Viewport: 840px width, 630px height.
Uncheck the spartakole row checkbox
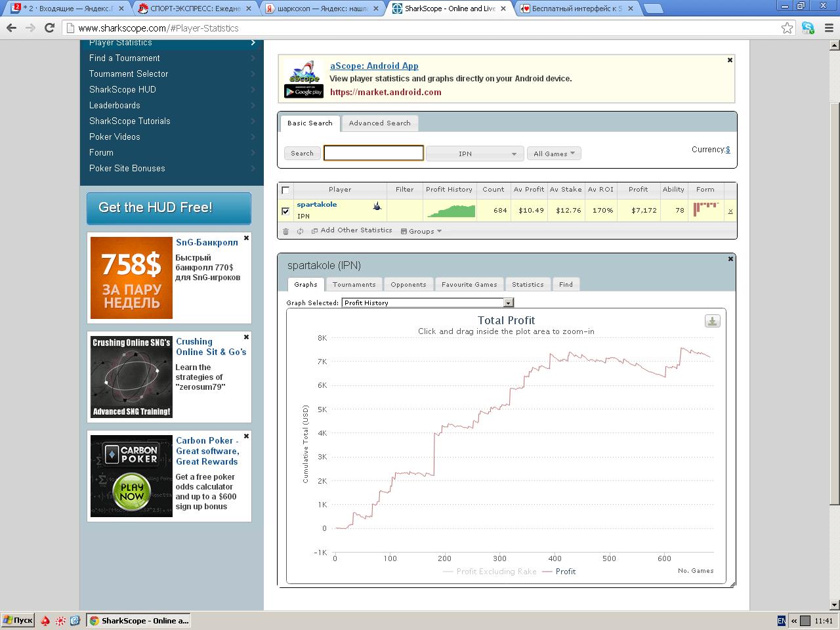click(285, 211)
